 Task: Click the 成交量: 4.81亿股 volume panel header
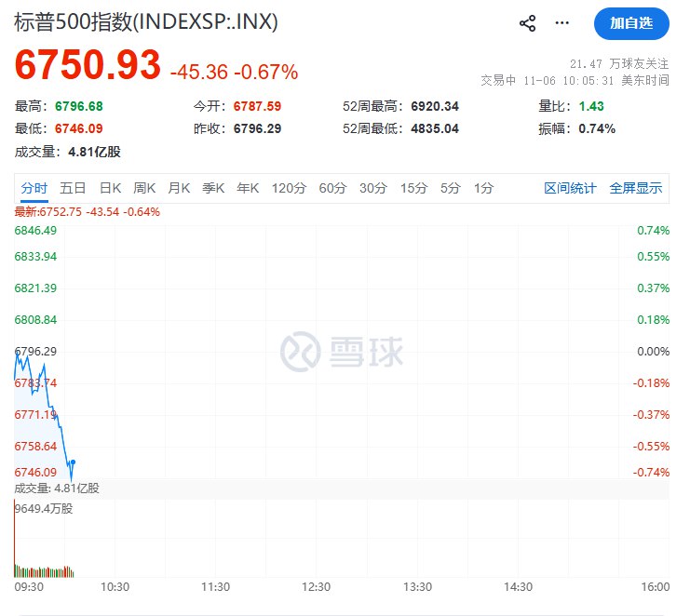(57, 489)
